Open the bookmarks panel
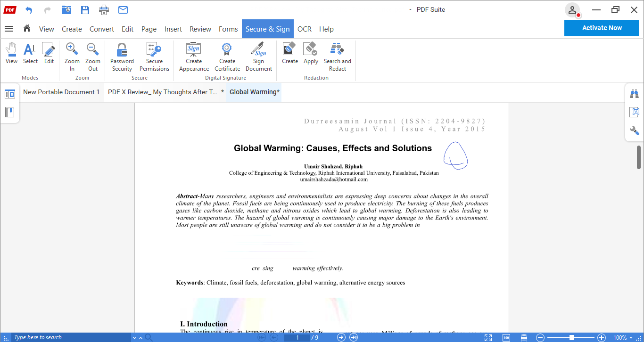The width and height of the screenshot is (644, 342). (x=10, y=112)
